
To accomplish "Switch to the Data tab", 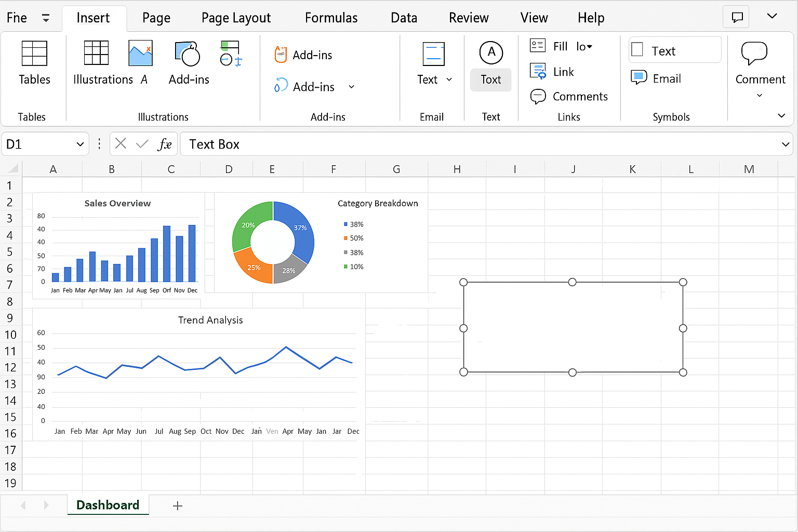I will point(404,18).
